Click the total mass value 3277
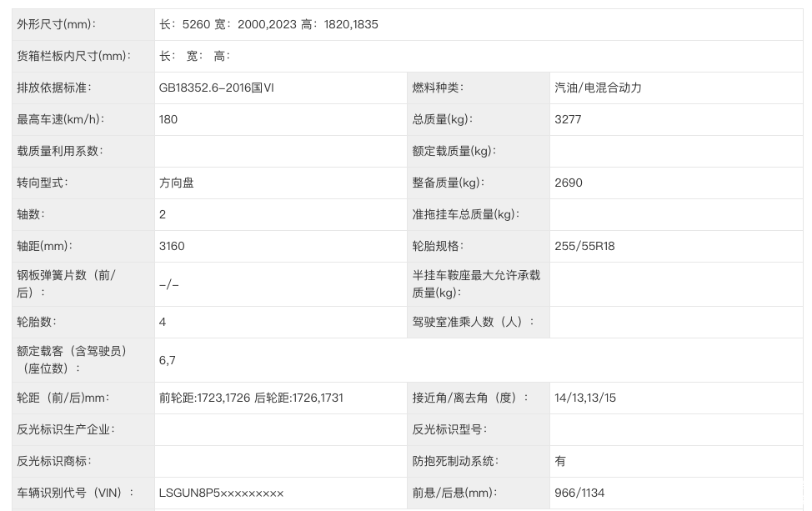This screenshot has width=812, height=511. [568, 119]
